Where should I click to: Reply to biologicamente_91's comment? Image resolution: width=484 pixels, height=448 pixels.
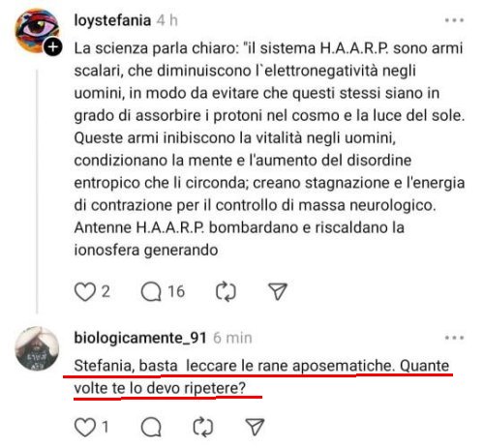tap(151, 427)
